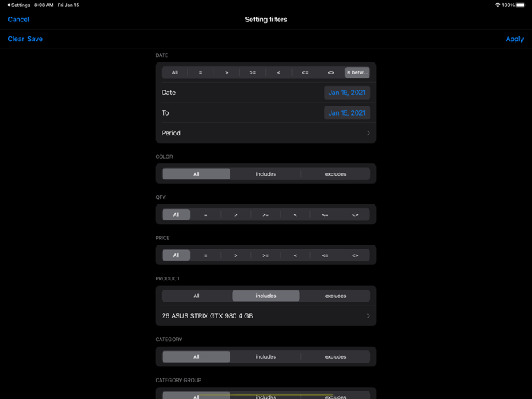Open the Period chevron
The image size is (532, 399).
(x=368, y=133)
